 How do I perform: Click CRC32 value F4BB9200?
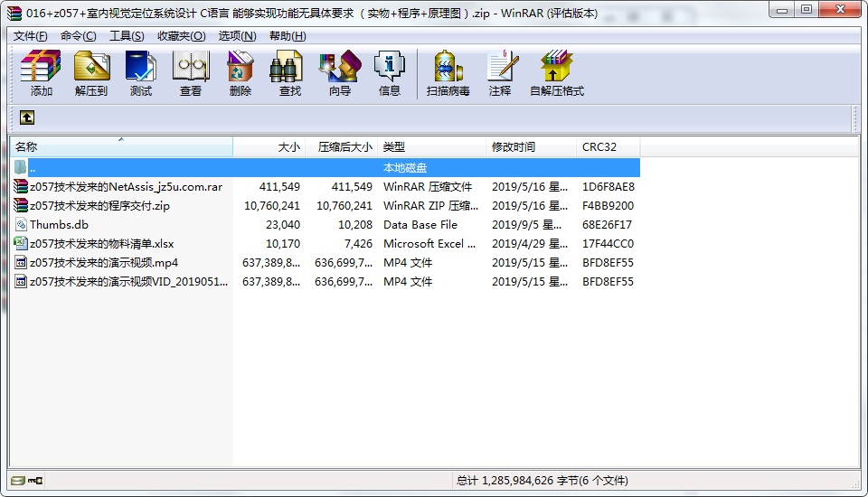coord(608,206)
